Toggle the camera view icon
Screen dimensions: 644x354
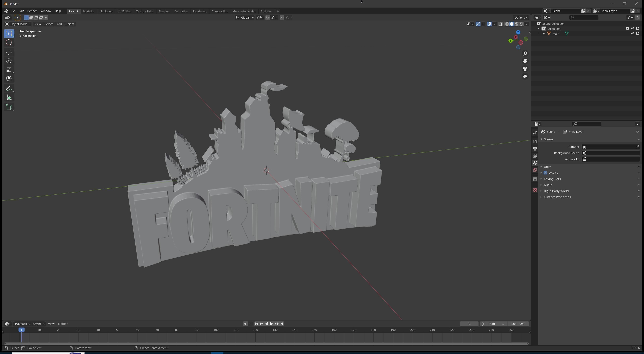click(525, 69)
